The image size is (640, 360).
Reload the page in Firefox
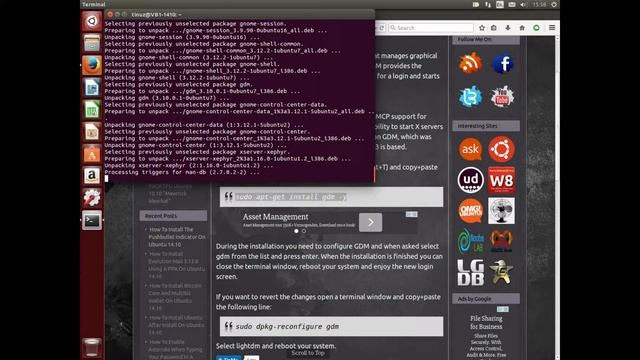point(382,28)
